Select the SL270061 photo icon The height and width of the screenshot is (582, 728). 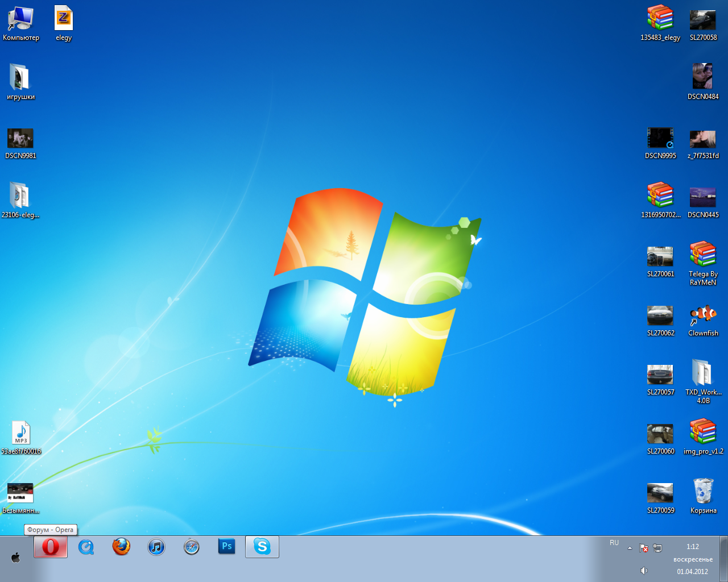click(660, 261)
